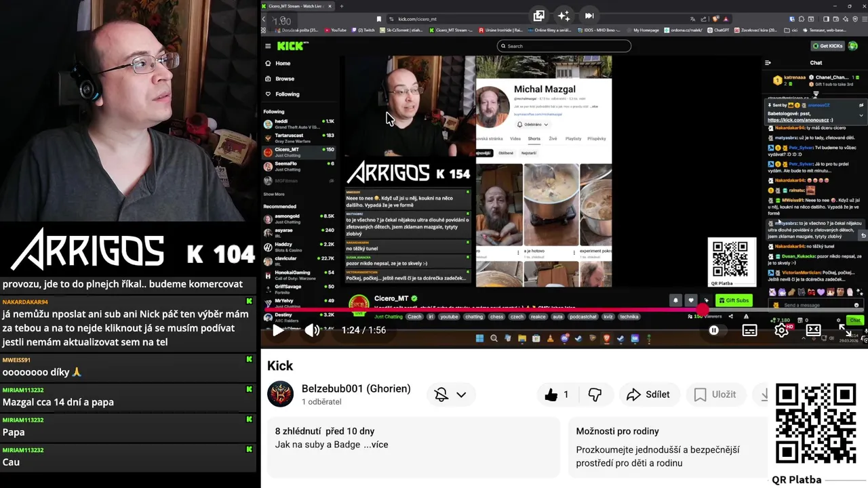This screenshot has height=488, width=868.
Task: Open the Kick hamburger menu
Action: 268,46
